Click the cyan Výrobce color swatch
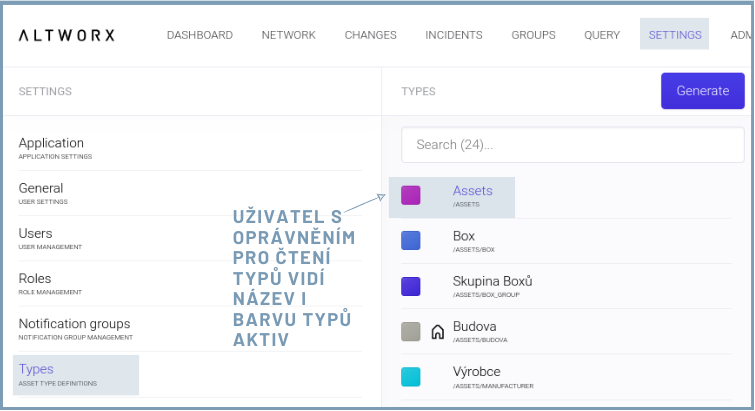 (410, 376)
